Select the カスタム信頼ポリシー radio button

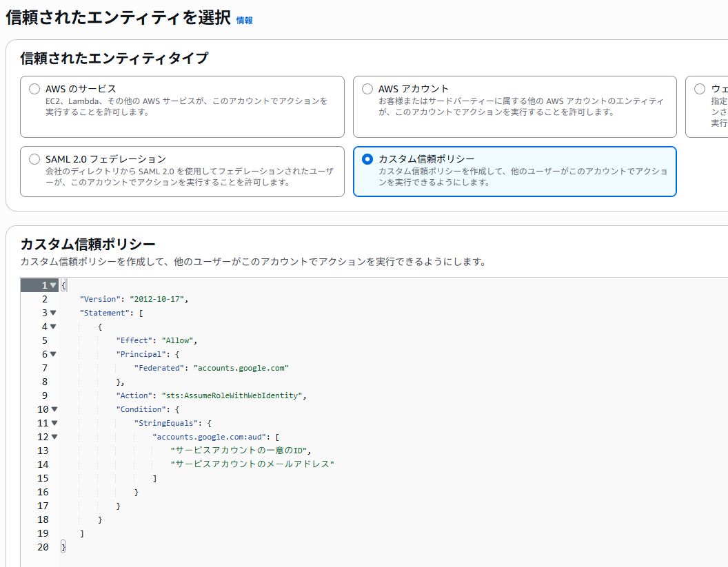point(367,159)
